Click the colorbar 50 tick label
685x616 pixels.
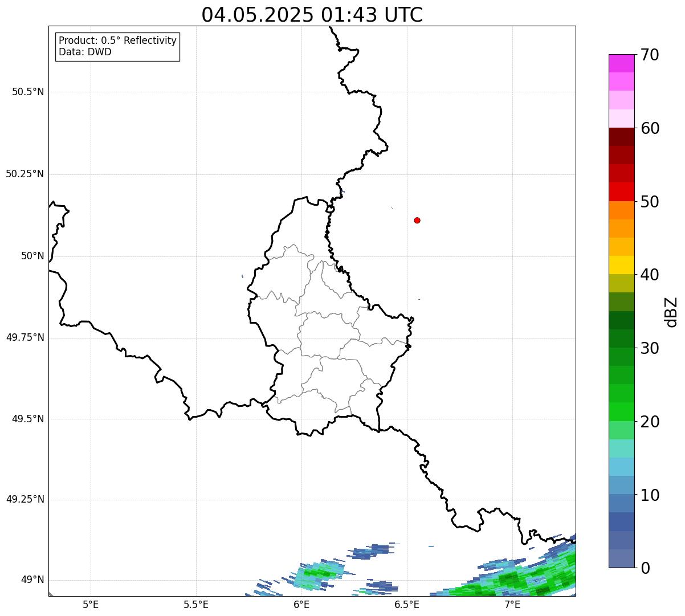[x=650, y=202]
